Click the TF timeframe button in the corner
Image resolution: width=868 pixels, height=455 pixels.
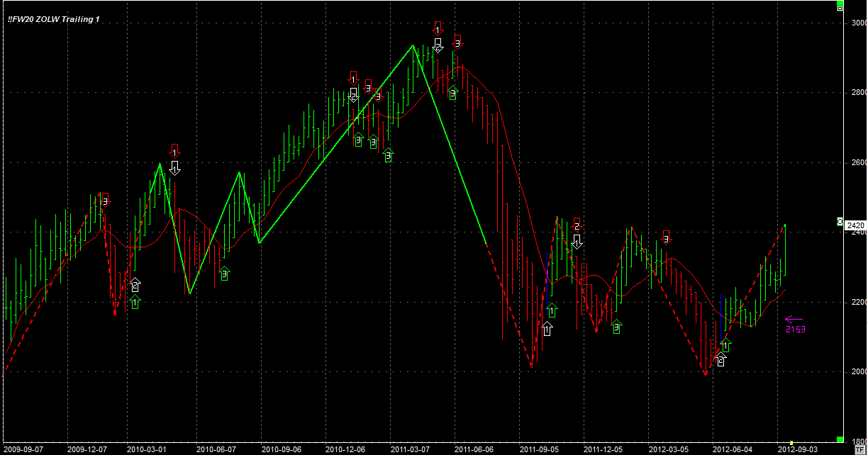click(x=860, y=449)
